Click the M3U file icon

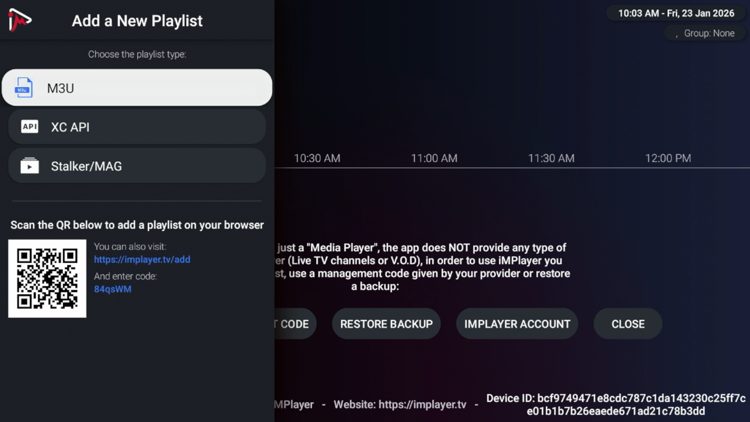(23, 88)
